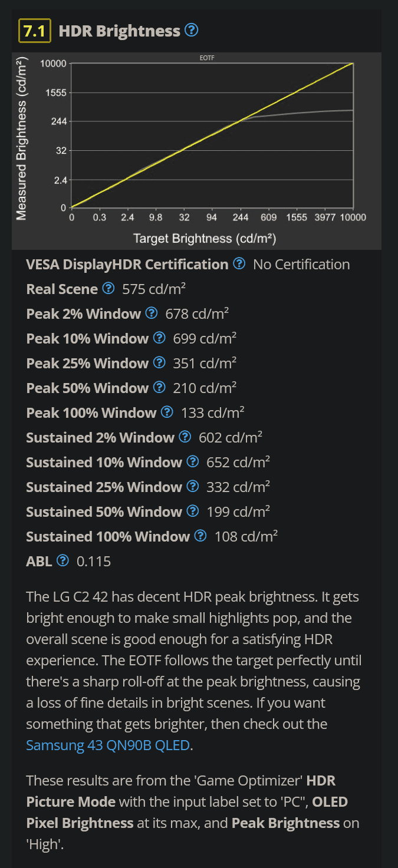Click the Real Scene help icon
The height and width of the screenshot is (868, 398).
(108, 289)
